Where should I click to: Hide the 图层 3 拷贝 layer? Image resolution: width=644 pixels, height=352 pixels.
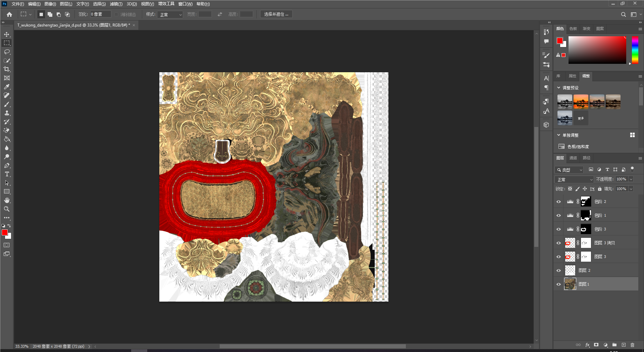558,243
